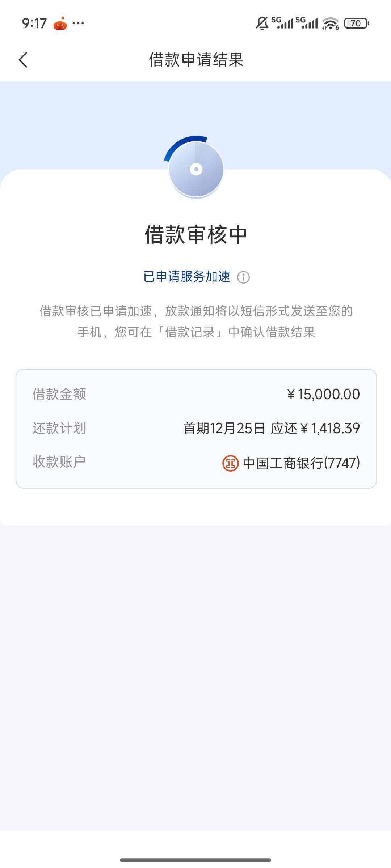391x868 pixels.
Task: Tap the Wi-Fi status icon
Action: (330, 24)
